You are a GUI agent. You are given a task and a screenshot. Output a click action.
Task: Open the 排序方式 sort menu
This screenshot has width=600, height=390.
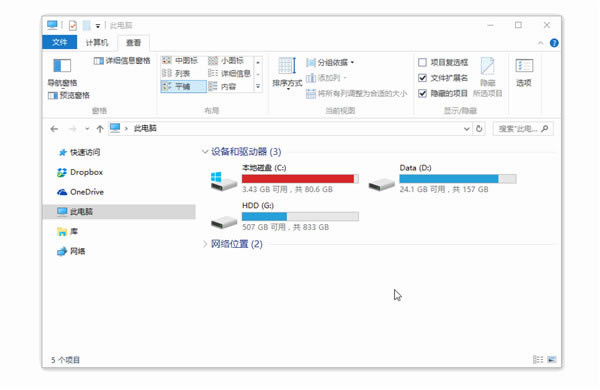click(x=287, y=73)
